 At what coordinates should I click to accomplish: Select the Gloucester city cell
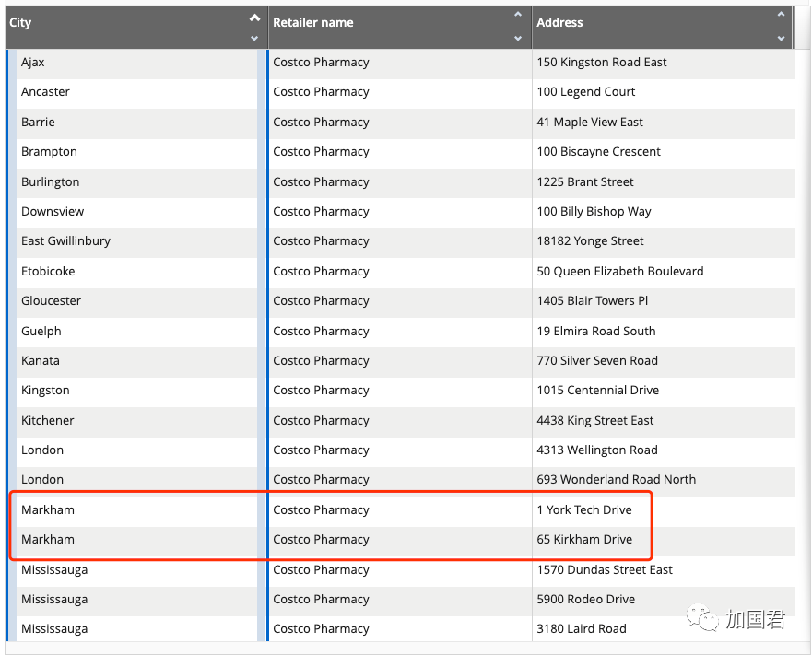136,303
